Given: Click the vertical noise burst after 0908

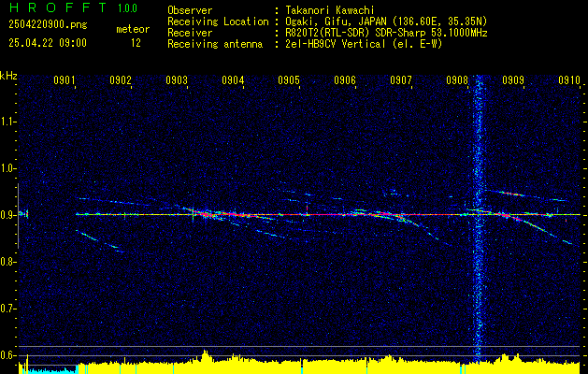Looking at the screenshot, I should click(x=478, y=220).
